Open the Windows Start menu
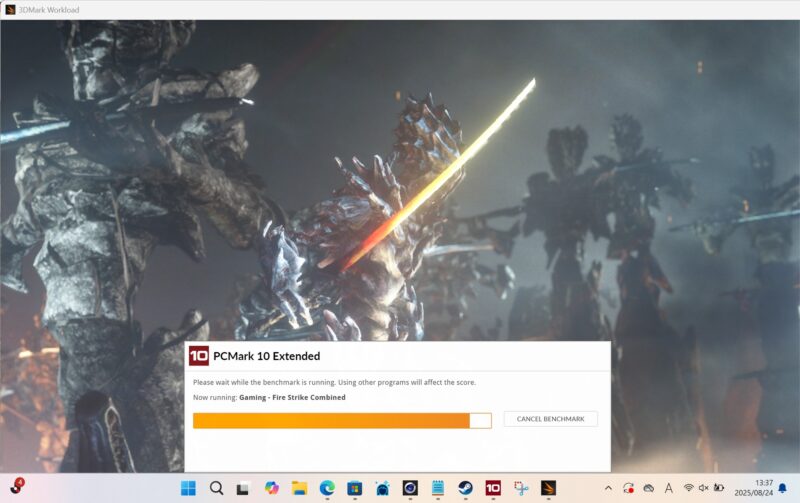Viewport: 800px width, 503px height. tap(188, 488)
